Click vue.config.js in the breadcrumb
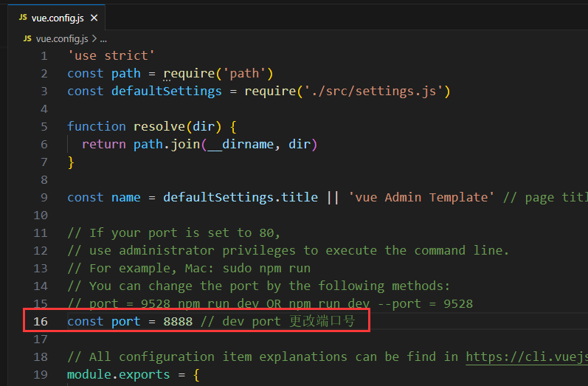This screenshot has height=386, width=588. (62, 38)
